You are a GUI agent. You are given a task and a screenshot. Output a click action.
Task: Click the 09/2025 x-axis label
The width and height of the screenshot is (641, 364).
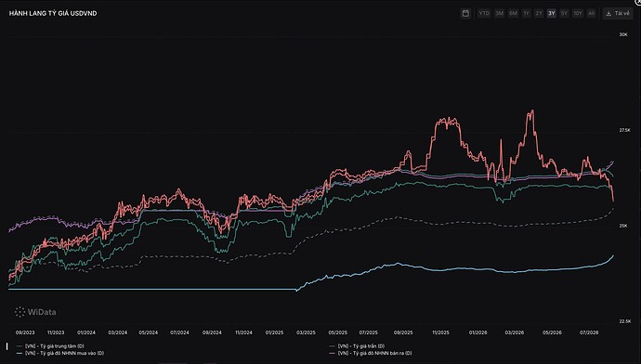[403, 332]
